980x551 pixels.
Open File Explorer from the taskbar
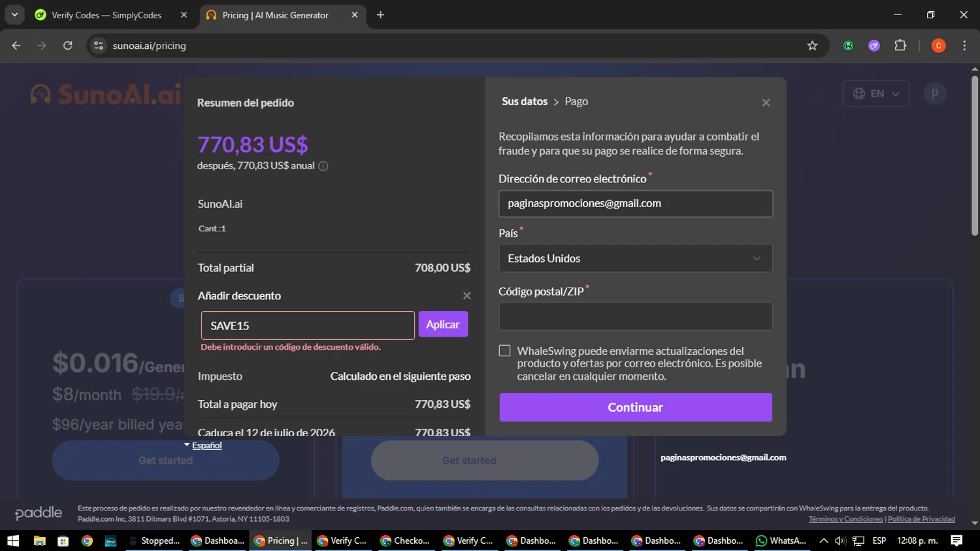click(x=39, y=541)
